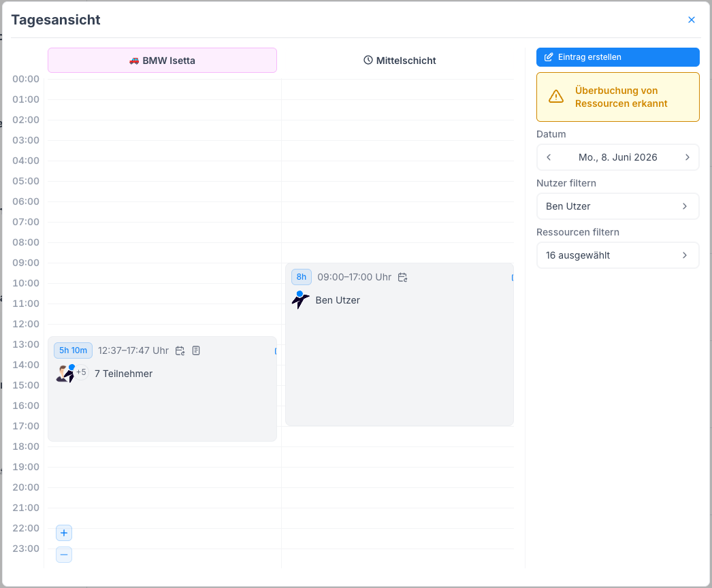Click the pencil icon in Eintrag erstellen
The width and height of the screenshot is (712, 588).
point(549,57)
